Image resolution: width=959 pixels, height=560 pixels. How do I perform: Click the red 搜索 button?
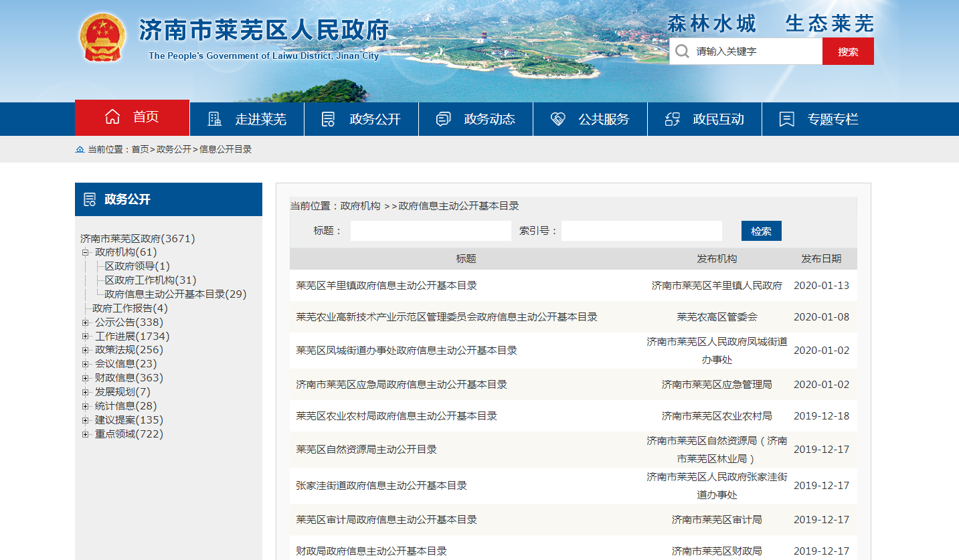(x=848, y=52)
